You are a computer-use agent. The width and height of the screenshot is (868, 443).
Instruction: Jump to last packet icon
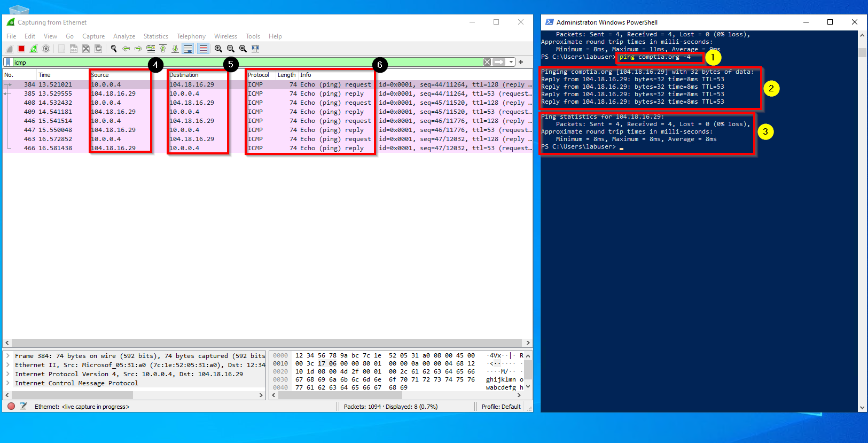[175, 49]
